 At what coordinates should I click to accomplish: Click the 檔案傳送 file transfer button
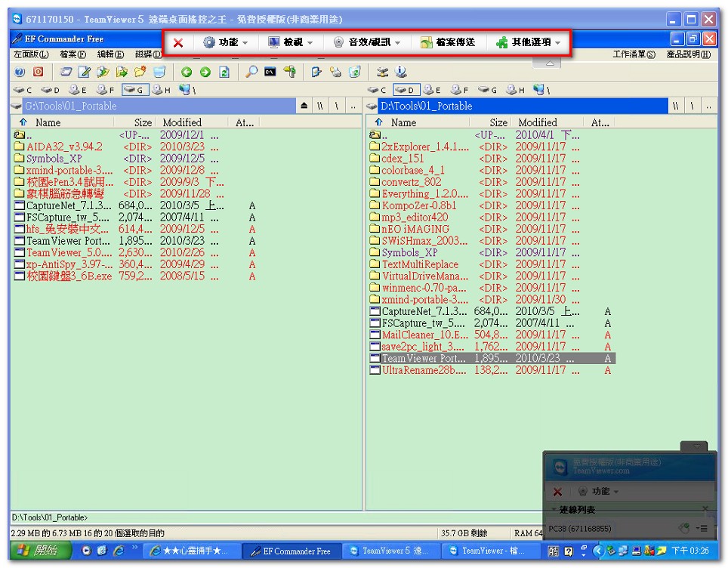448,43
